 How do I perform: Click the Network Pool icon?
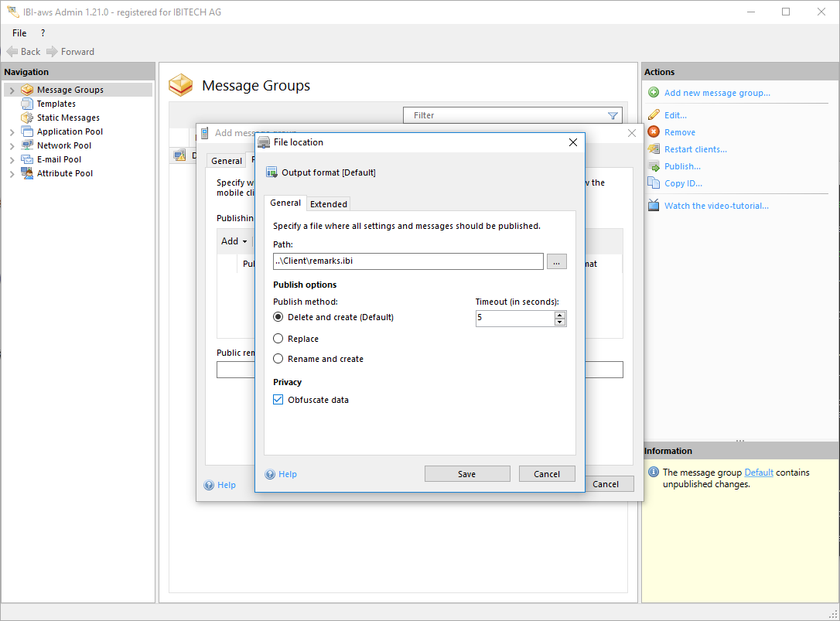pos(27,145)
